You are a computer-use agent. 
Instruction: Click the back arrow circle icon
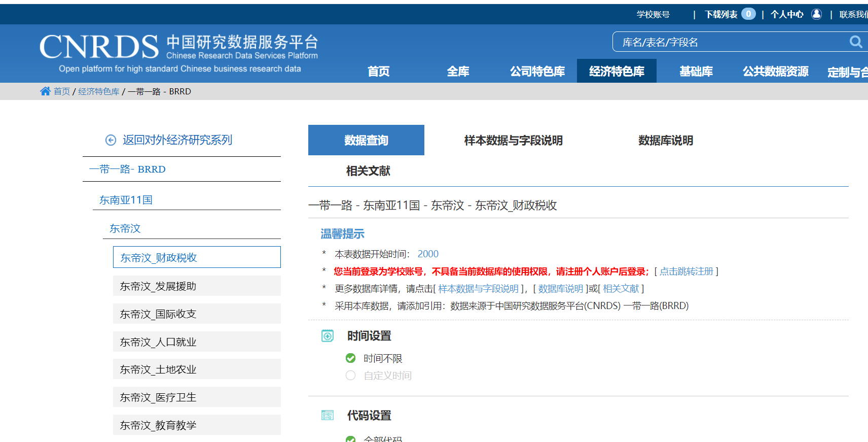point(111,141)
